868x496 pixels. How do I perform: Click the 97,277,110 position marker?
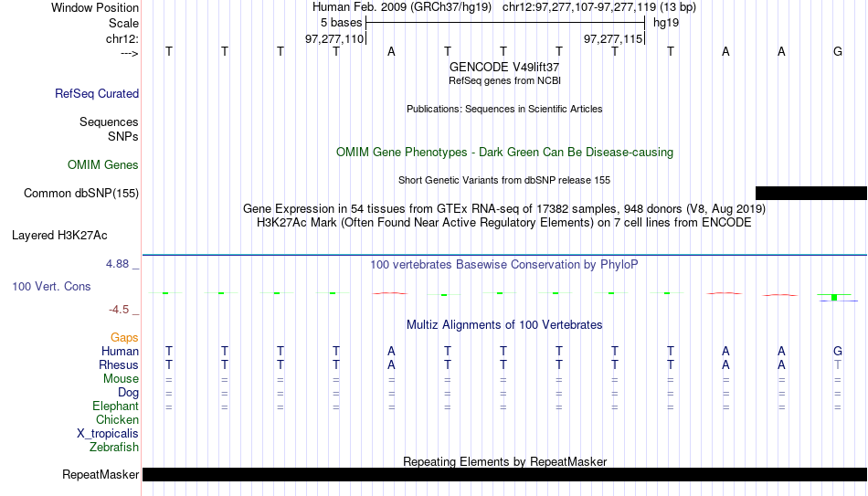click(334, 38)
